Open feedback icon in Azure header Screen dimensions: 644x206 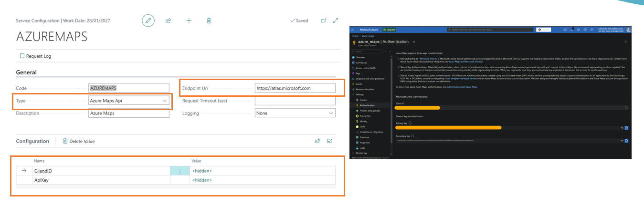coord(591,30)
